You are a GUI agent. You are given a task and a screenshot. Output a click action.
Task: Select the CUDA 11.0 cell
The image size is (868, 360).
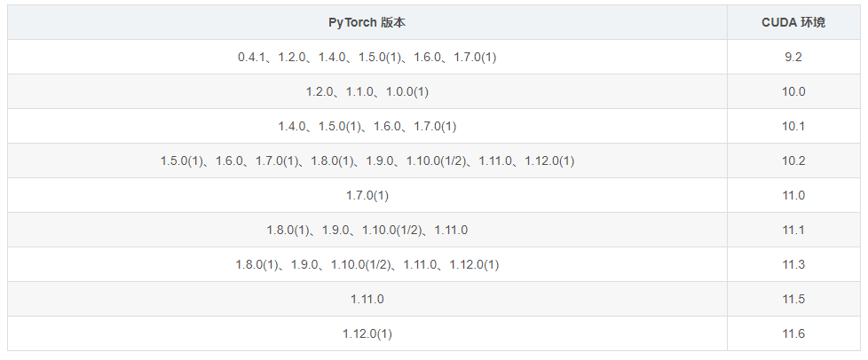click(x=793, y=195)
